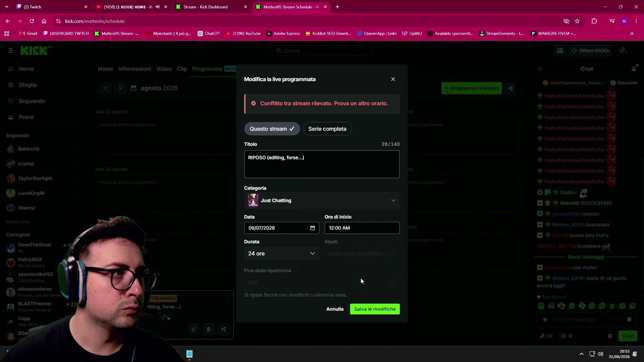Image resolution: width=644 pixels, height=362 pixels.
Task: Click the Programma lo stream button
Action: pos(471,88)
